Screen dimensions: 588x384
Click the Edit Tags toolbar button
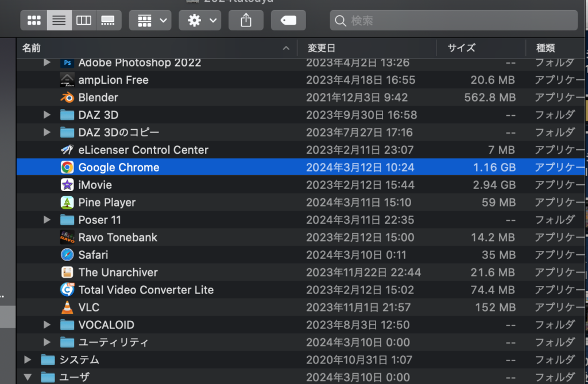tap(288, 21)
